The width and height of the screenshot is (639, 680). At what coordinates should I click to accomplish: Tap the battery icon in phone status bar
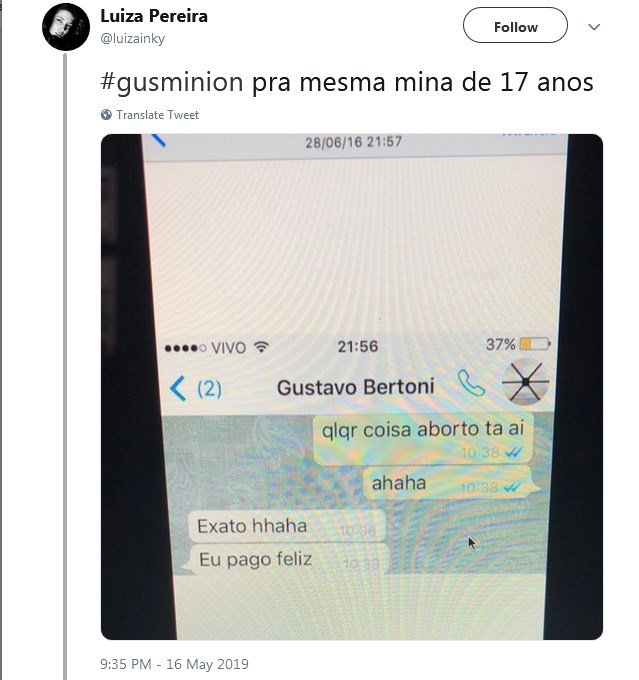pyautogui.click(x=535, y=344)
